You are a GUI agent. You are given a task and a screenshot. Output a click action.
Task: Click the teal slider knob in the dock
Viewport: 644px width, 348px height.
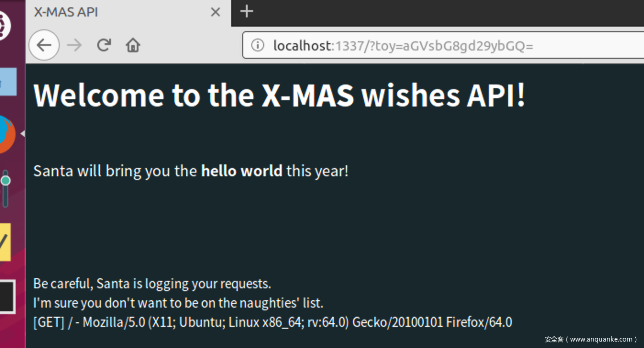coord(6,180)
